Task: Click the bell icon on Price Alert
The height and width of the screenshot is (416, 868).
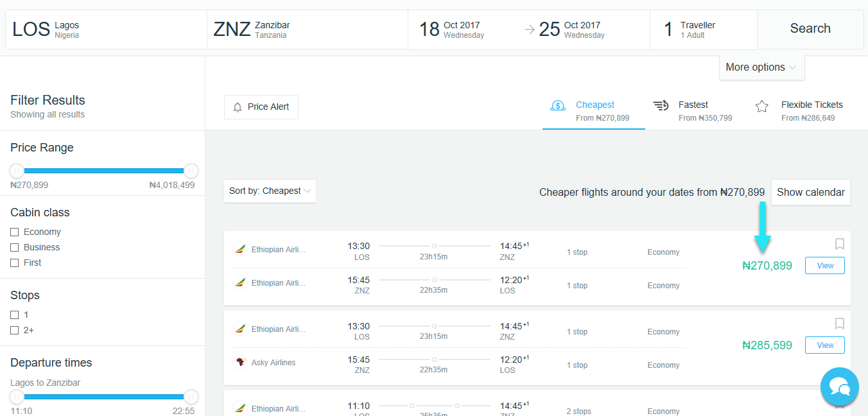Action: pos(238,107)
